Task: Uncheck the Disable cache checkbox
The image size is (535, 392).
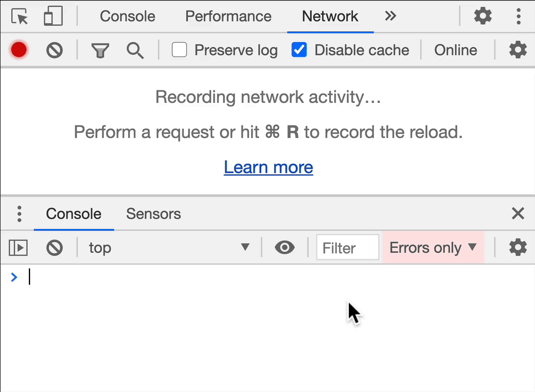Action: pos(299,50)
